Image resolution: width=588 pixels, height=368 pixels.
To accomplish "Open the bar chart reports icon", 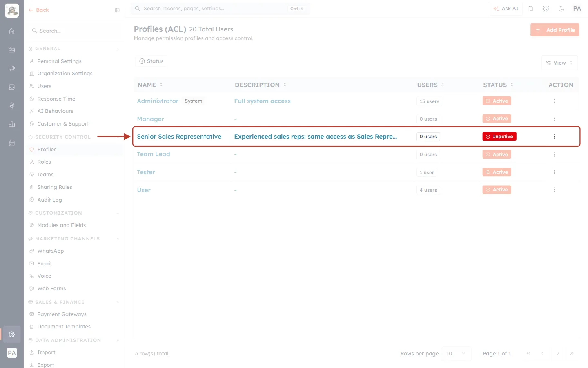I will tap(12, 124).
